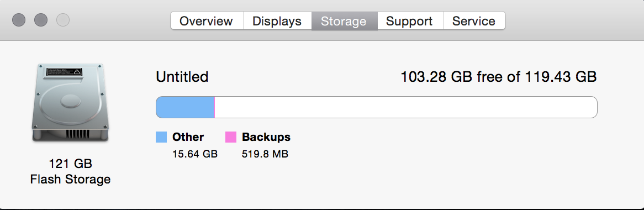The height and width of the screenshot is (210, 644).
Task: Open the Overview tab
Action: pyautogui.click(x=207, y=21)
